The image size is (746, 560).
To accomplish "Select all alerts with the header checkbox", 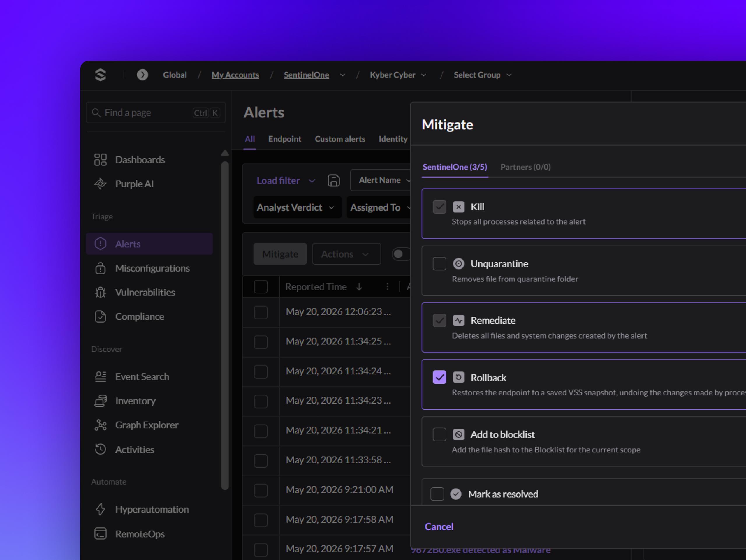I will point(261,287).
